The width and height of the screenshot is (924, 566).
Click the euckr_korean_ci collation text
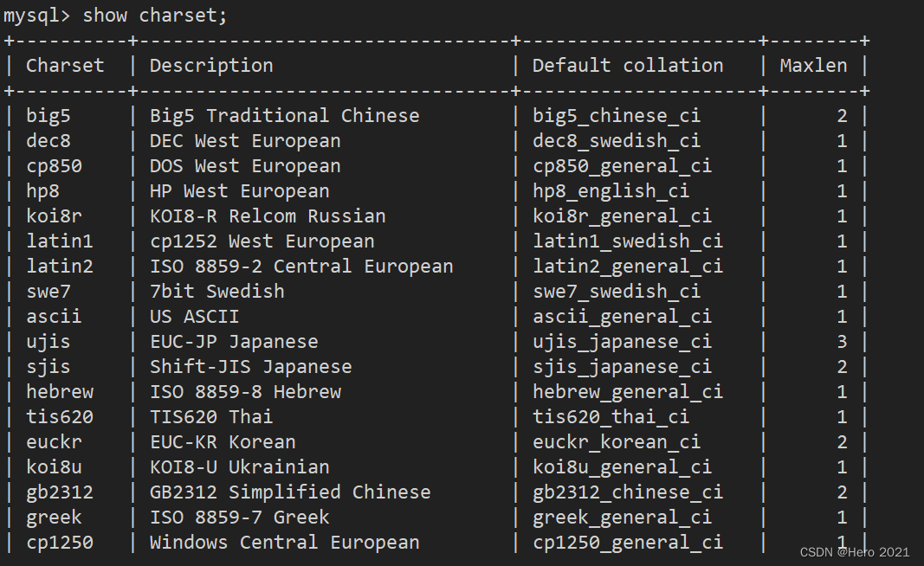[x=617, y=442]
